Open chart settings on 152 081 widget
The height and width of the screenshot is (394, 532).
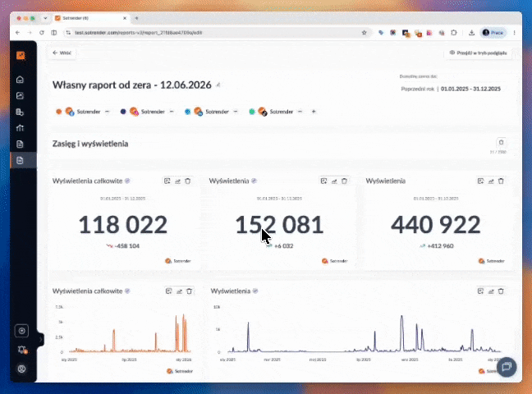(334, 181)
